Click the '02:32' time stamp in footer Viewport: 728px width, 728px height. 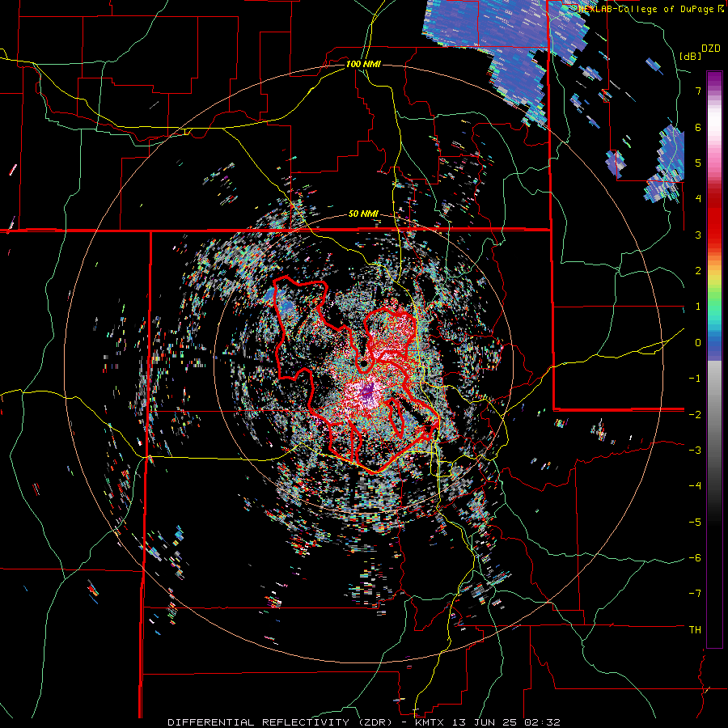tap(542, 722)
